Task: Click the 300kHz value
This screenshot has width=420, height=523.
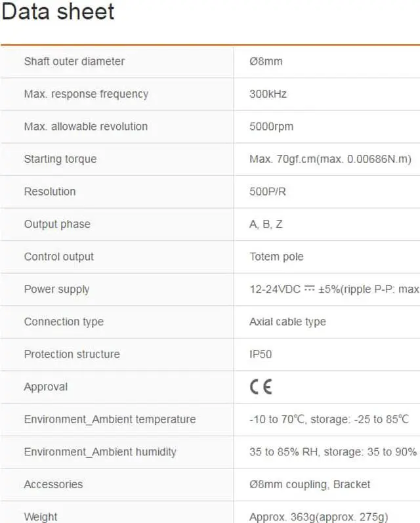Action: [268, 94]
